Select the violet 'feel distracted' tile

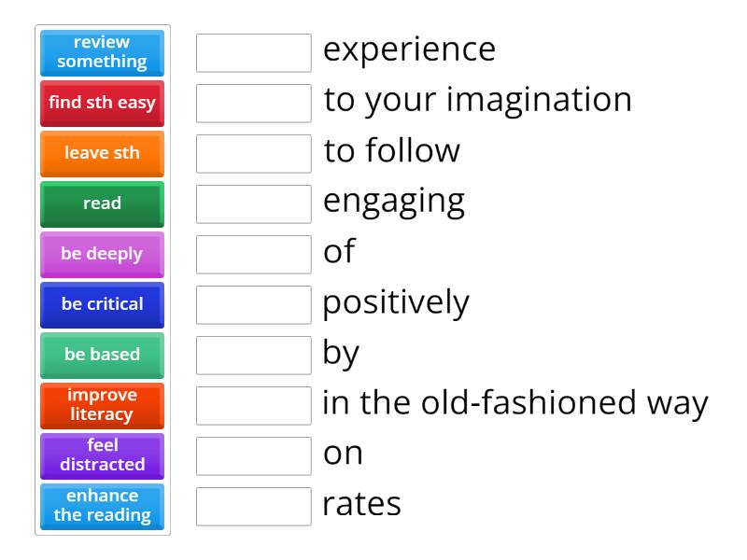point(102,456)
